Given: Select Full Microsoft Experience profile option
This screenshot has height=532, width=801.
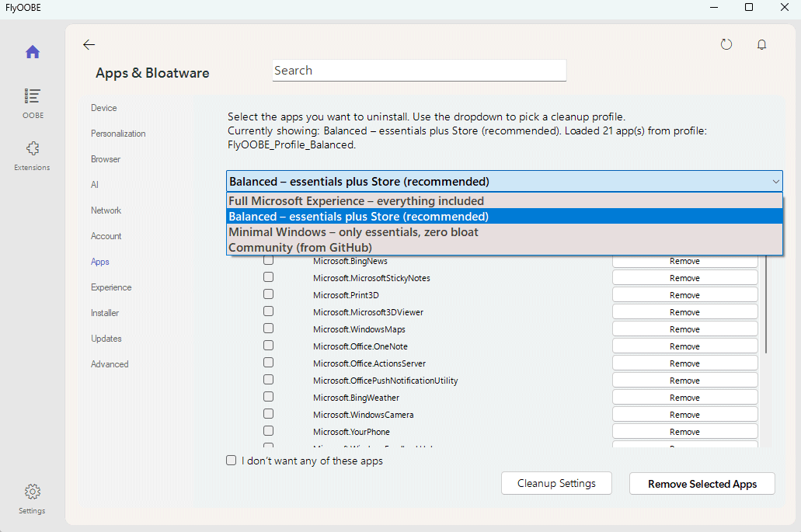Looking at the screenshot, I should (x=356, y=201).
